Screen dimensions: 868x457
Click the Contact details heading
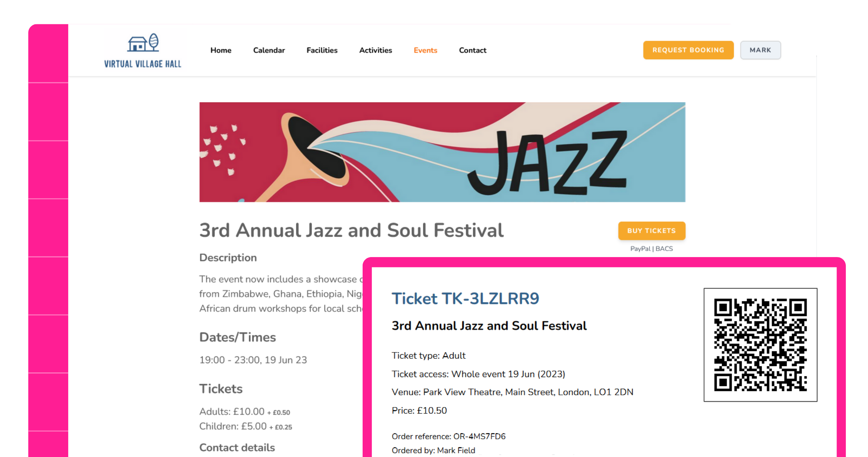[237, 448]
